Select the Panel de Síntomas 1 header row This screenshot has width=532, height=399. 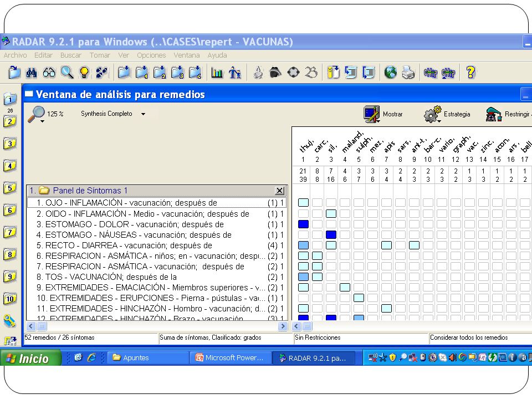157,191
